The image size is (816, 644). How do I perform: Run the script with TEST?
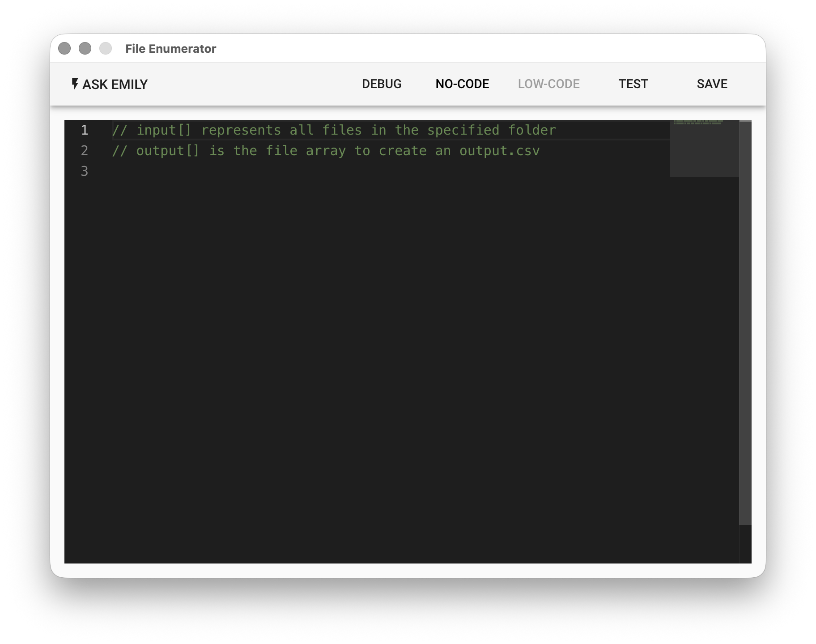coord(633,84)
